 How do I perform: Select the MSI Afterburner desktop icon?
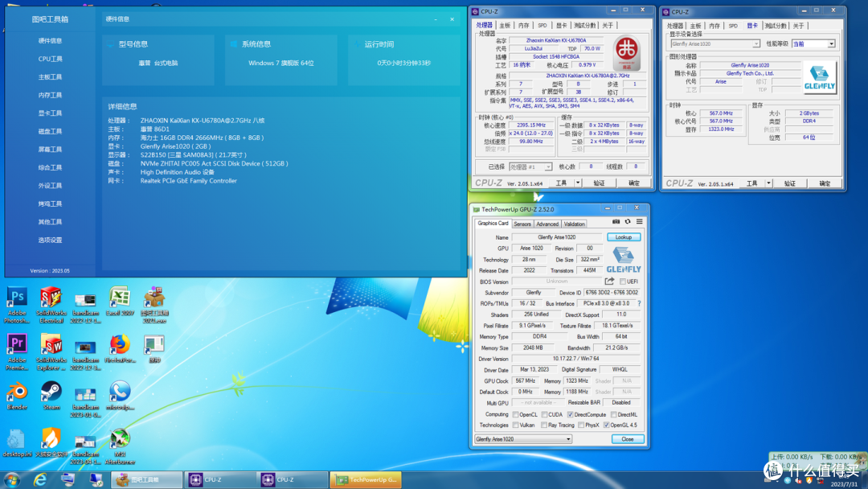coord(120,447)
